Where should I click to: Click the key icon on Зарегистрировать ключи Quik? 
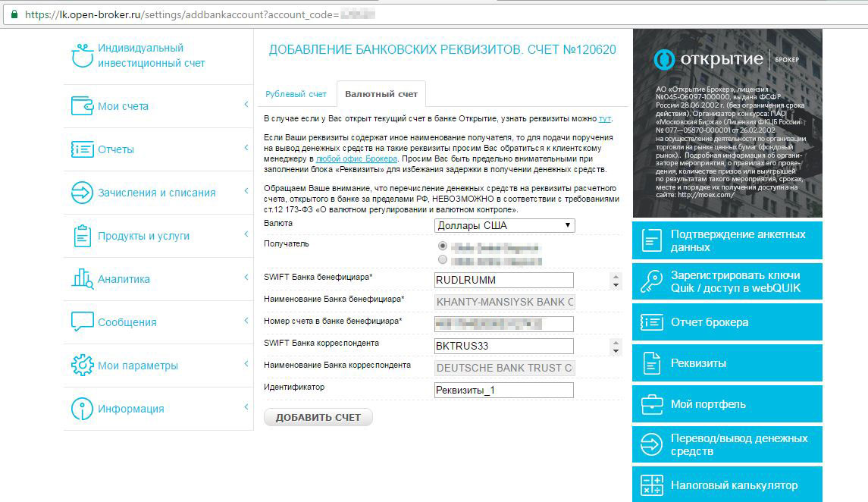[x=651, y=281]
